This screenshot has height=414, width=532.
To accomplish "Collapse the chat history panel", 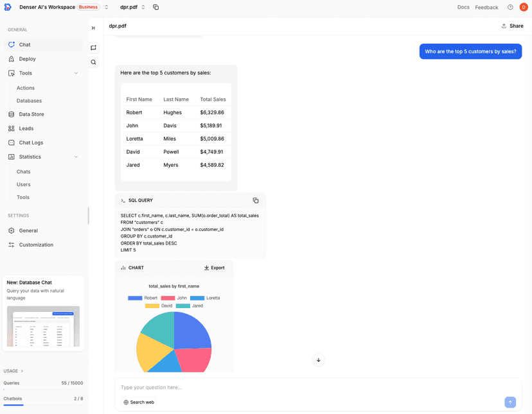I will [93, 28].
